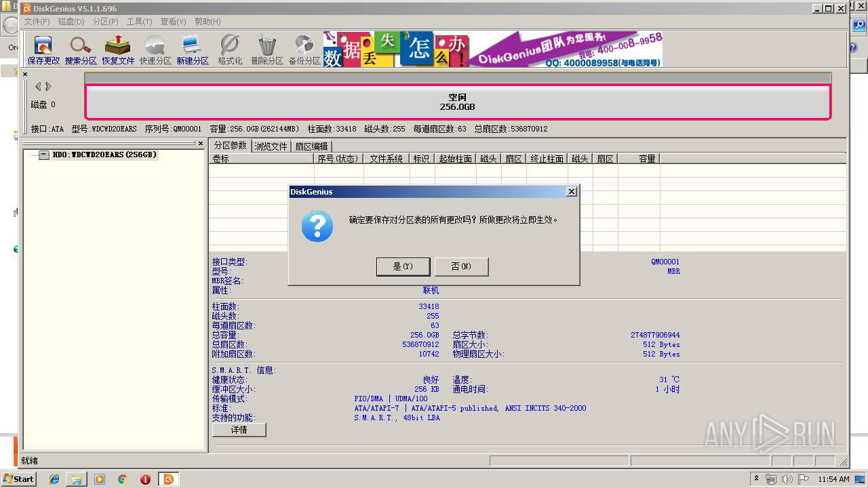Click the network tray icon
The height and width of the screenshot is (488, 868).
click(x=771, y=479)
